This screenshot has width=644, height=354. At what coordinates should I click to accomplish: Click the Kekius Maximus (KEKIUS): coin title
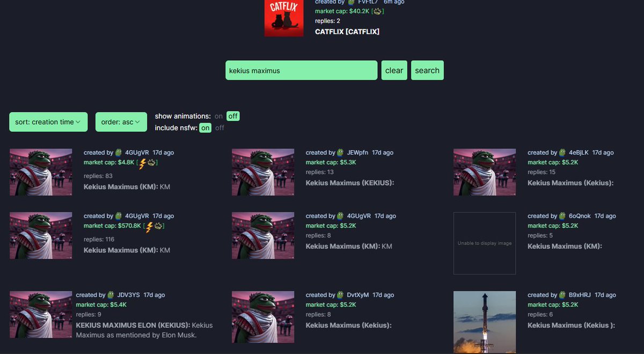(x=350, y=183)
